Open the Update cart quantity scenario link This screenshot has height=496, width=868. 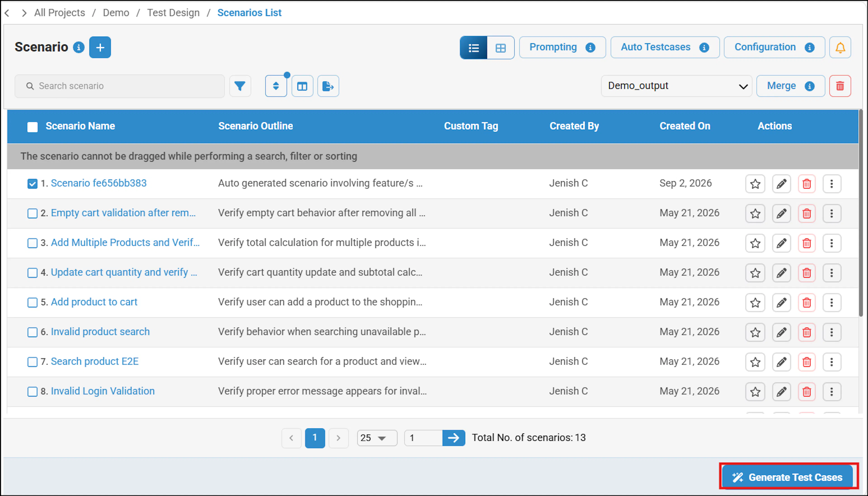coord(124,272)
